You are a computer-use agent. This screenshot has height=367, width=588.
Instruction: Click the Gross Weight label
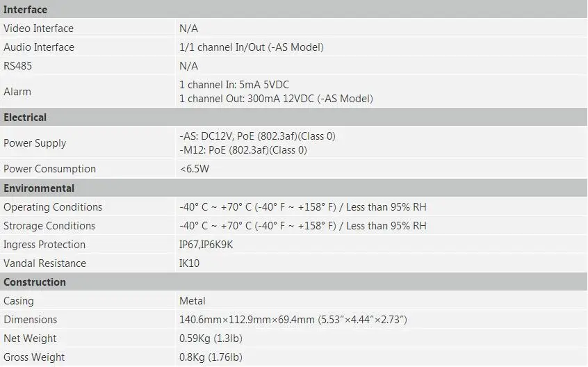tap(34, 357)
